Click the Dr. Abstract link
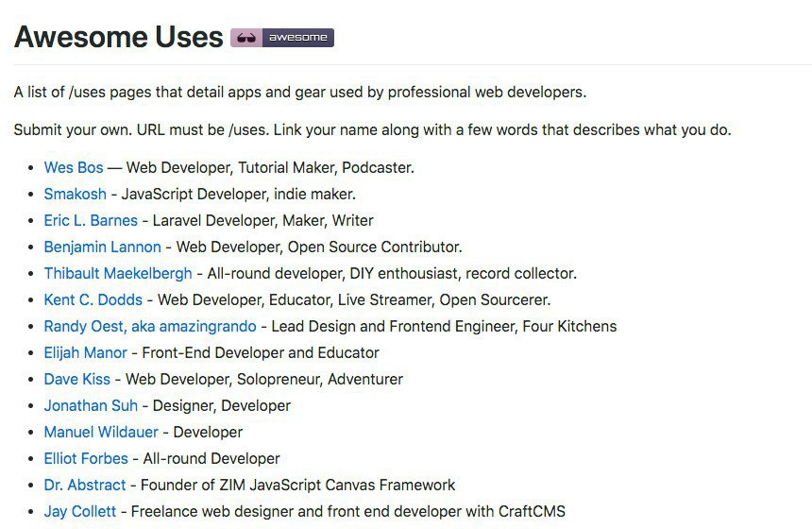Screen dimensions: 812x529 pyautogui.click(x=84, y=485)
